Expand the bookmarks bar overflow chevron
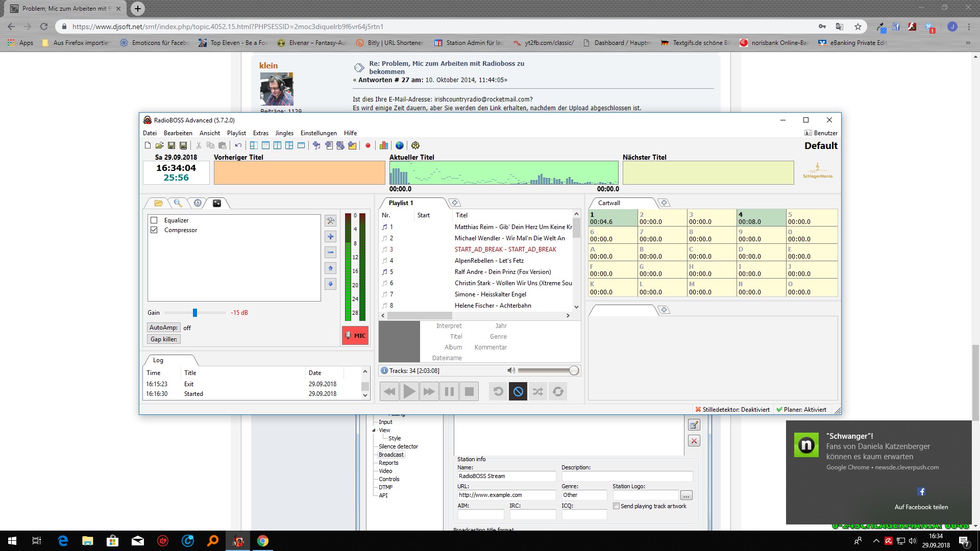Screen dimensions: 980x551 pos(968,43)
